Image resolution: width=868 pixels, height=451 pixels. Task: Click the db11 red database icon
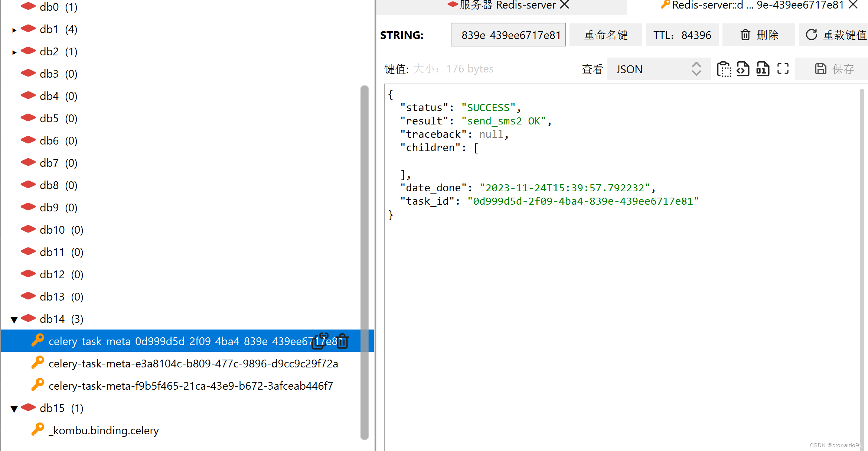[x=28, y=252]
